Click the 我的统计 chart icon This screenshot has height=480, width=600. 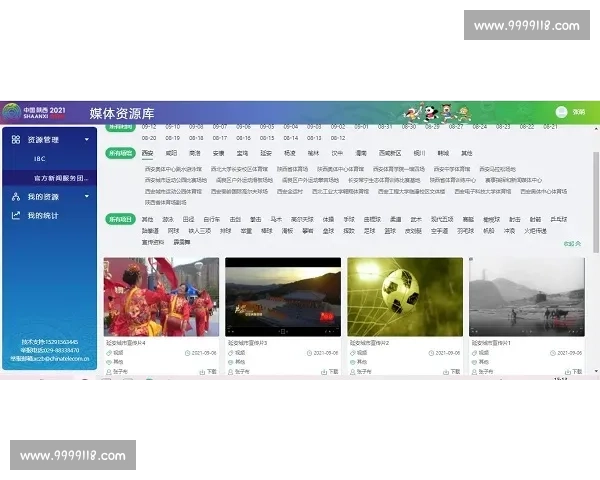tap(16, 216)
